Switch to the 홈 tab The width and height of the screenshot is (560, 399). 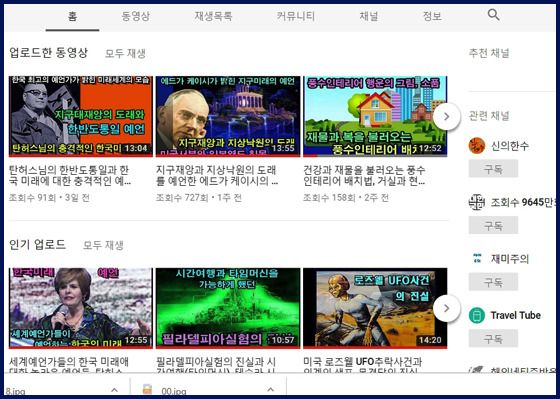coord(72,16)
